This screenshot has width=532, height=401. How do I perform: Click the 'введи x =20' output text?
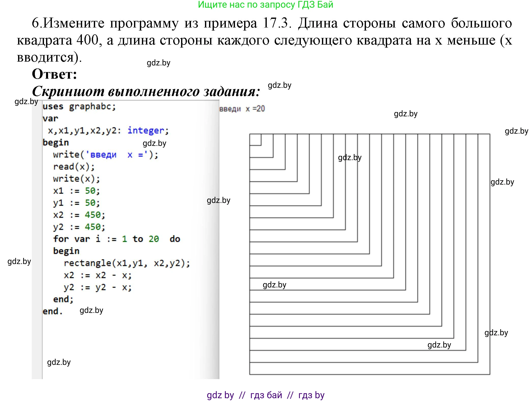(x=242, y=109)
